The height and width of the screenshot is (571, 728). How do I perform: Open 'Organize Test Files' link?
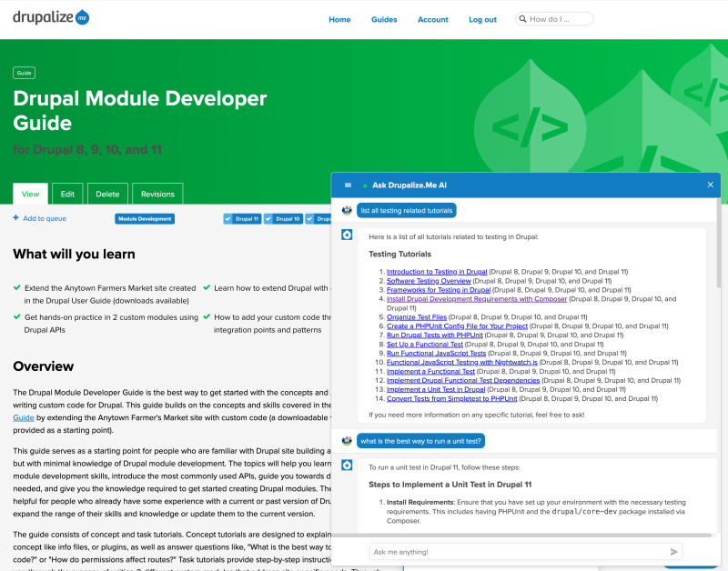tap(417, 316)
